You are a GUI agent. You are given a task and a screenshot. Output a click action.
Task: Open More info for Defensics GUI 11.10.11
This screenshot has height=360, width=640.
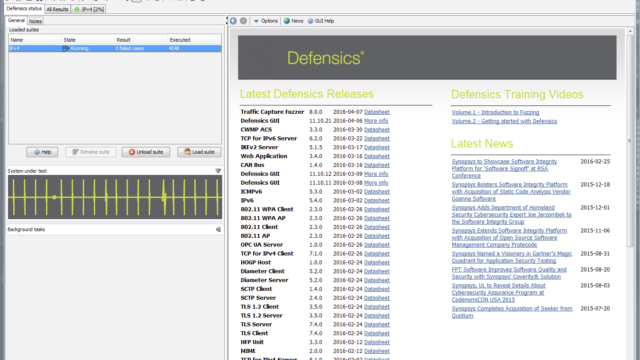point(376,183)
